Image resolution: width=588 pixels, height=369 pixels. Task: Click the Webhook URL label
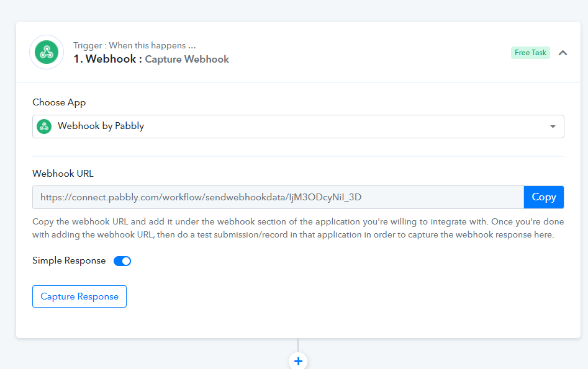63,174
